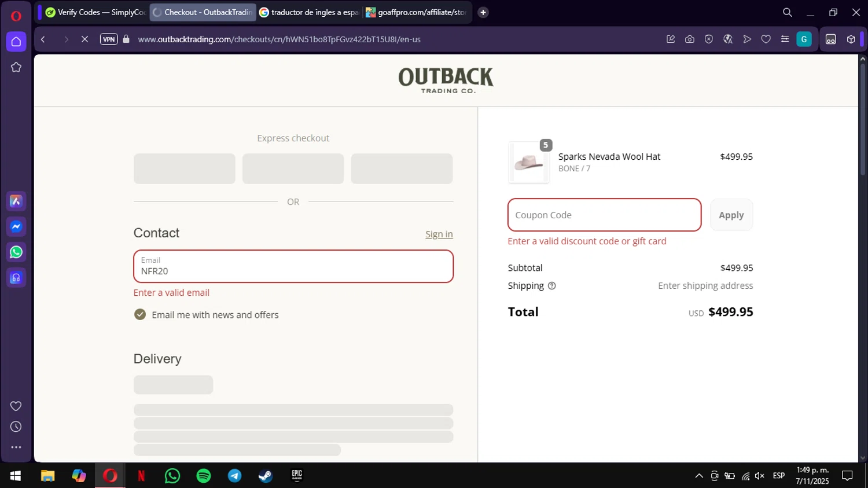Click the Outback Trading Co. logo
The image size is (868, 488).
(x=446, y=80)
